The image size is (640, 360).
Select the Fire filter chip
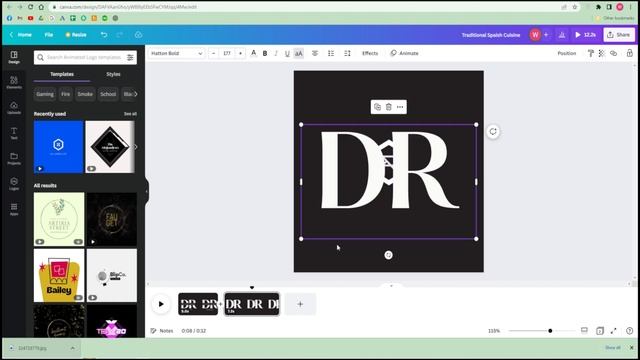tap(65, 94)
